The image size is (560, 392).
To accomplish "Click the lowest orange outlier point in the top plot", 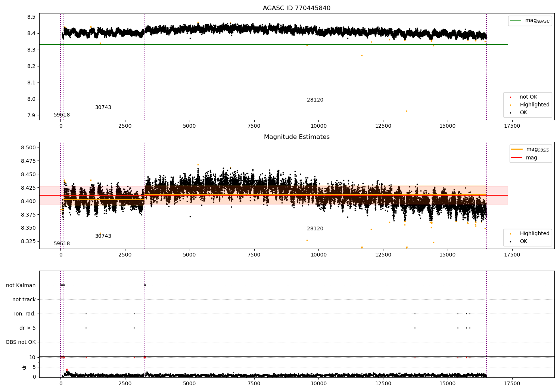I will coord(407,111).
